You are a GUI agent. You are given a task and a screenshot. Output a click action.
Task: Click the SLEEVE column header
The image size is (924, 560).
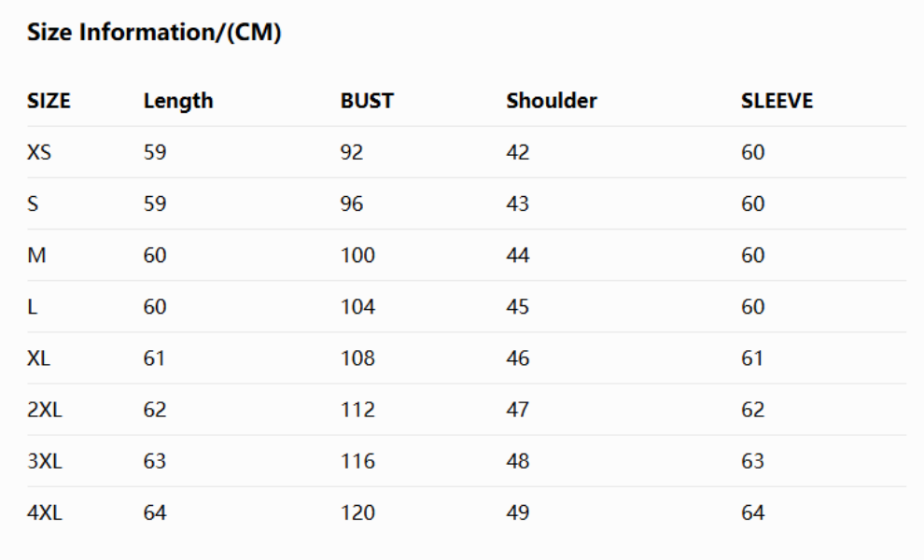(x=777, y=101)
